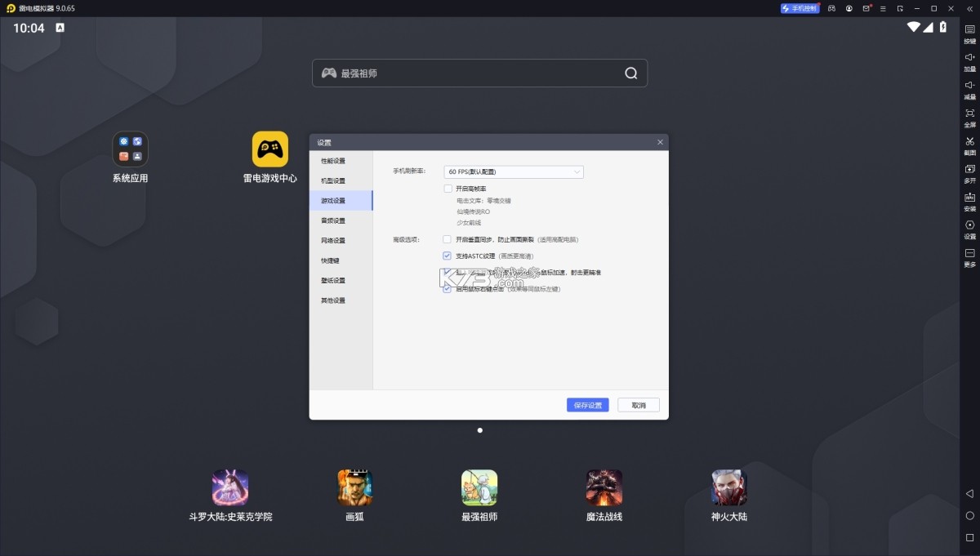This screenshot has height=556, width=980.
Task: Open the user account icon in title bar
Action: point(849,8)
